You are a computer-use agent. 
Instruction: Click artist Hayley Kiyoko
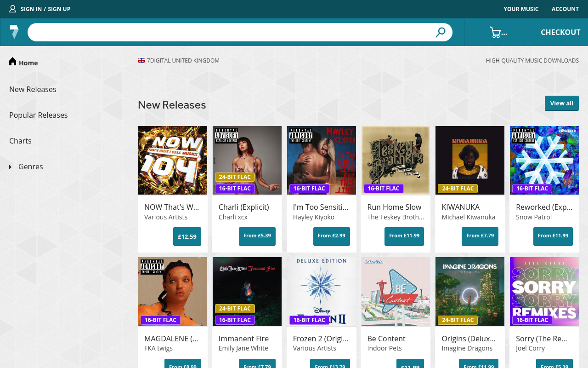(x=314, y=217)
